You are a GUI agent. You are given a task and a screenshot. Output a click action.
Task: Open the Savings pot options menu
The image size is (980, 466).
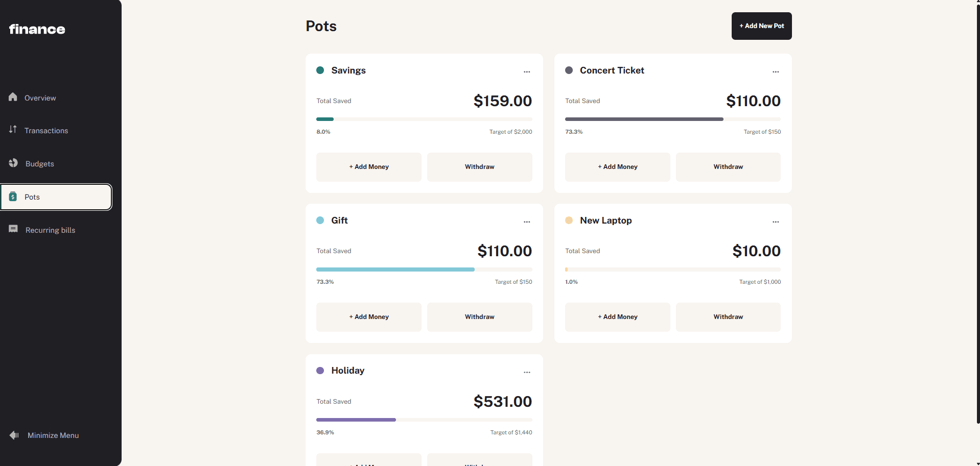click(x=527, y=72)
